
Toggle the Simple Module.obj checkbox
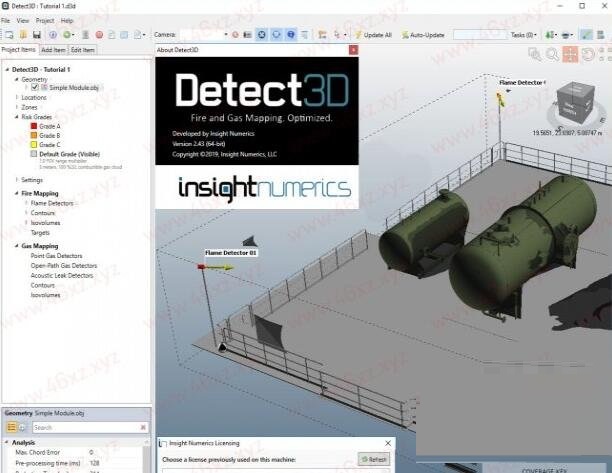pyautogui.click(x=35, y=88)
